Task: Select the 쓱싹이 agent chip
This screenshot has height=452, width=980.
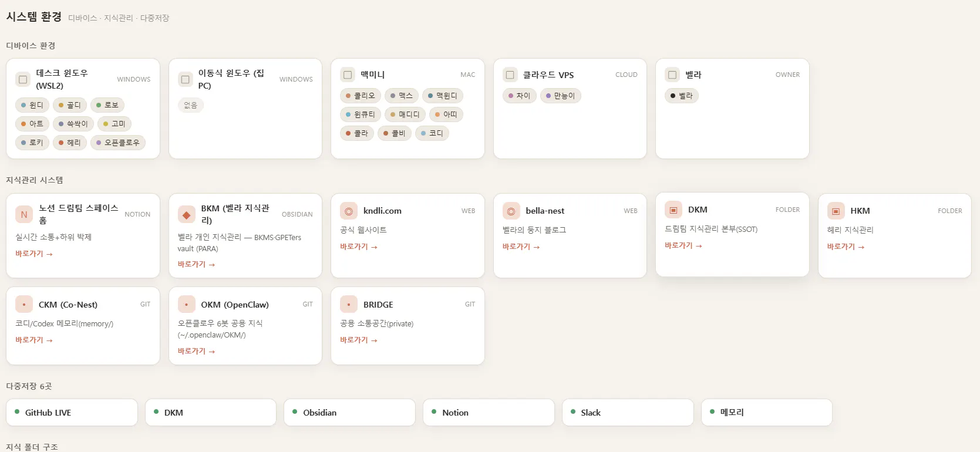Action: pyautogui.click(x=73, y=124)
